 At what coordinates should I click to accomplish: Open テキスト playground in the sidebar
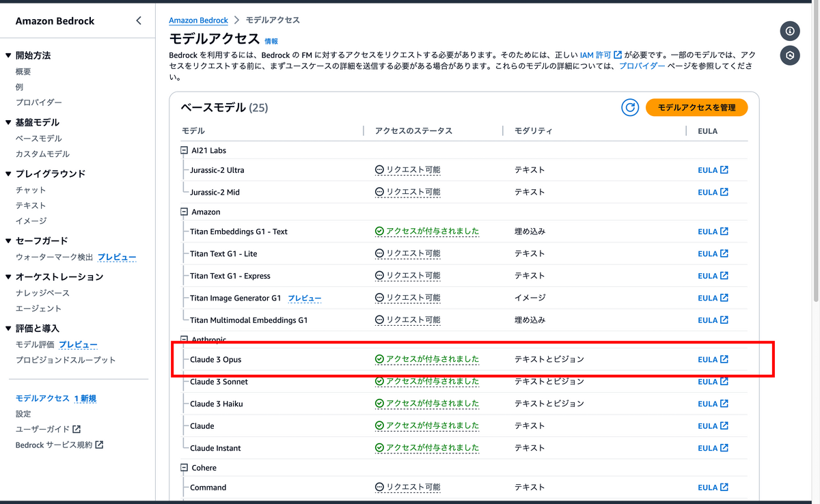click(31, 205)
